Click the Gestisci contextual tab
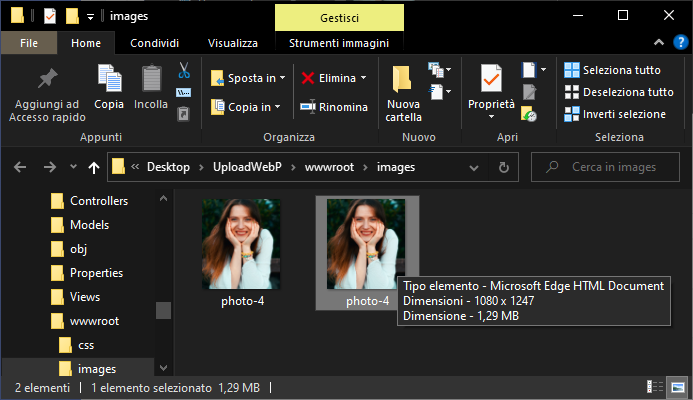Viewport: 693px width, 400px height. 339,18
